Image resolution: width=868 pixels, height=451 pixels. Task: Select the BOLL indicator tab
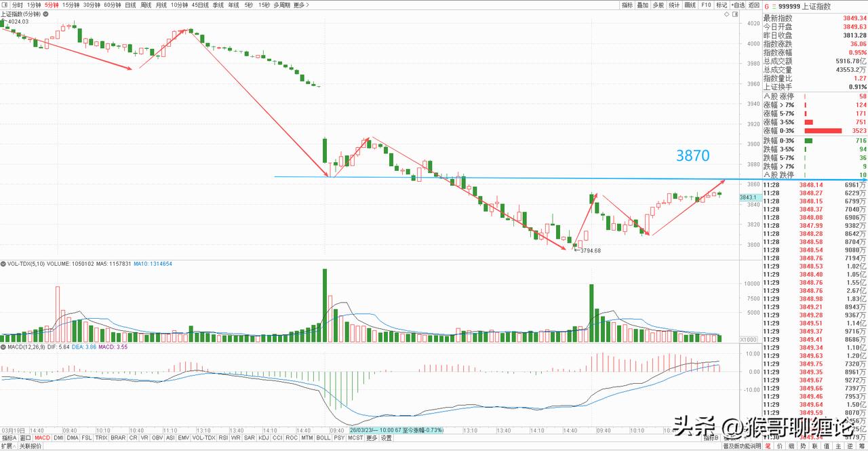323,437
